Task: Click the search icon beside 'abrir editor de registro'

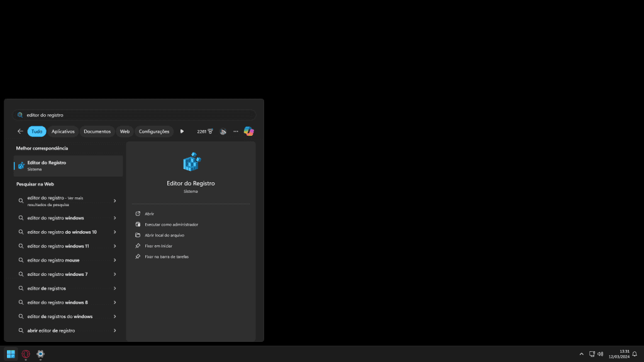Action: pyautogui.click(x=21, y=331)
